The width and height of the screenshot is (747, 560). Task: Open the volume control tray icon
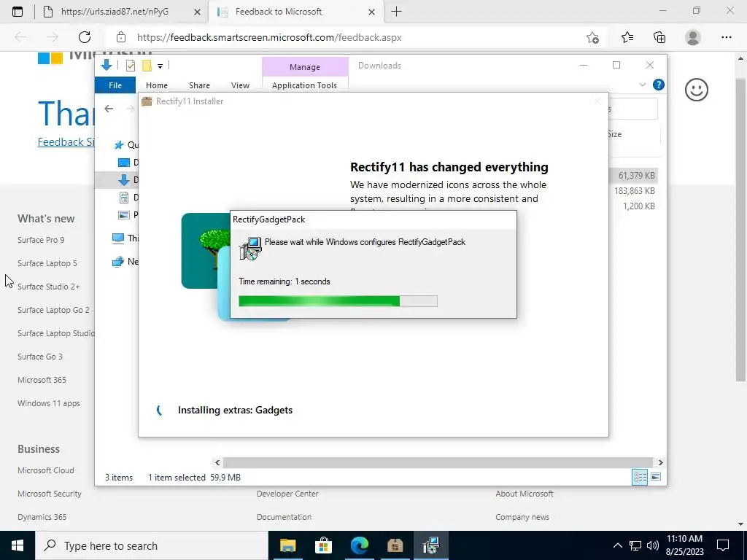click(x=652, y=545)
